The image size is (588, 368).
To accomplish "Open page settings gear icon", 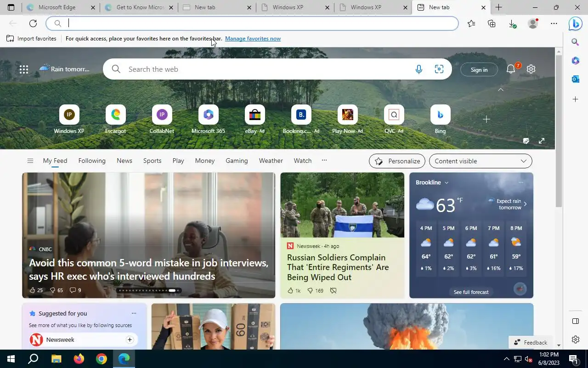I will tap(531, 69).
